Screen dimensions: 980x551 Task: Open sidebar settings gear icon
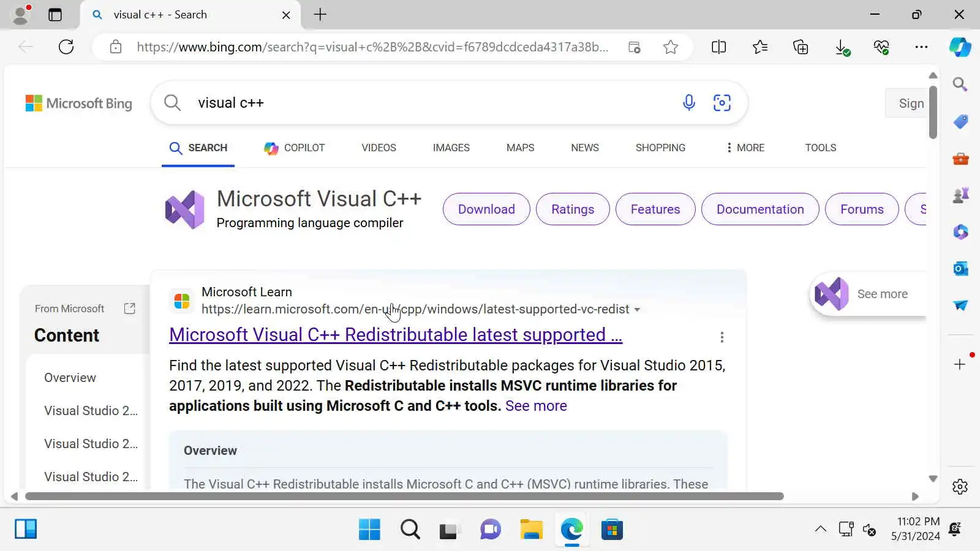click(960, 487)
